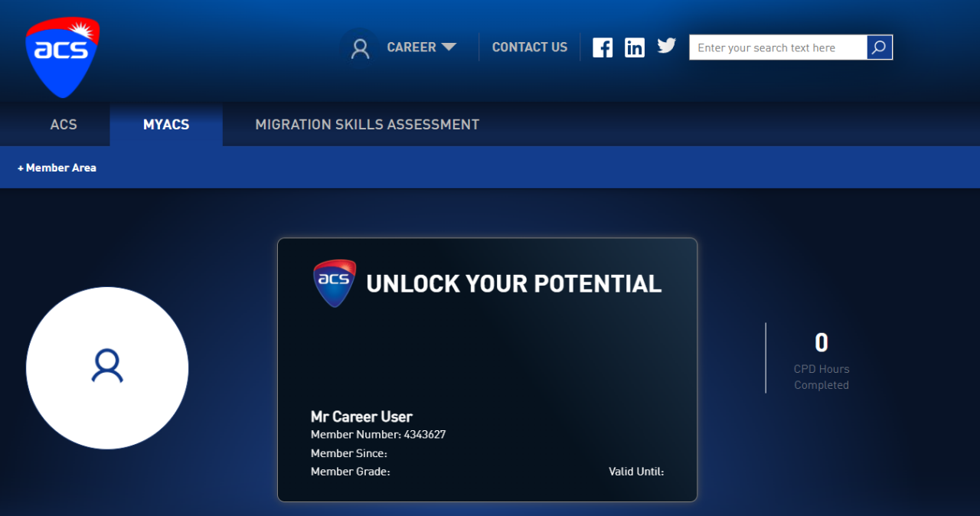This screenshot has height=516, width=980.
Task: Switch to the ACS tab
Action: pyautogui.click(x=64, y=124)
